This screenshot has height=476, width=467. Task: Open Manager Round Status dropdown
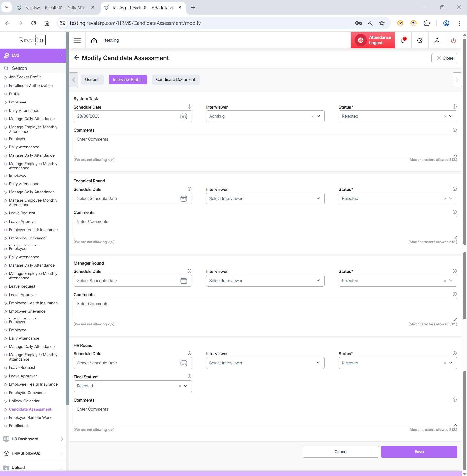pos(451,280)
